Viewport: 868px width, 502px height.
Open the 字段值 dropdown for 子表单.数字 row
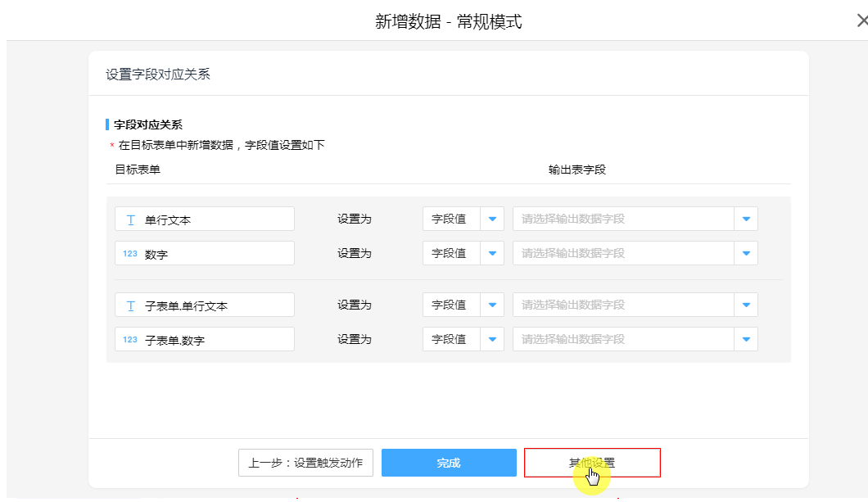(x=491, y=339)
